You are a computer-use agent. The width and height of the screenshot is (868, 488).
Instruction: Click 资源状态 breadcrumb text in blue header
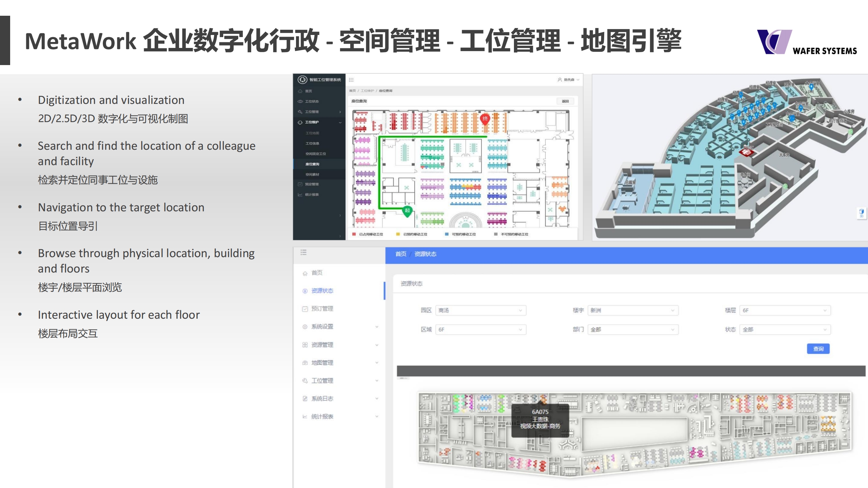point(425,254)
